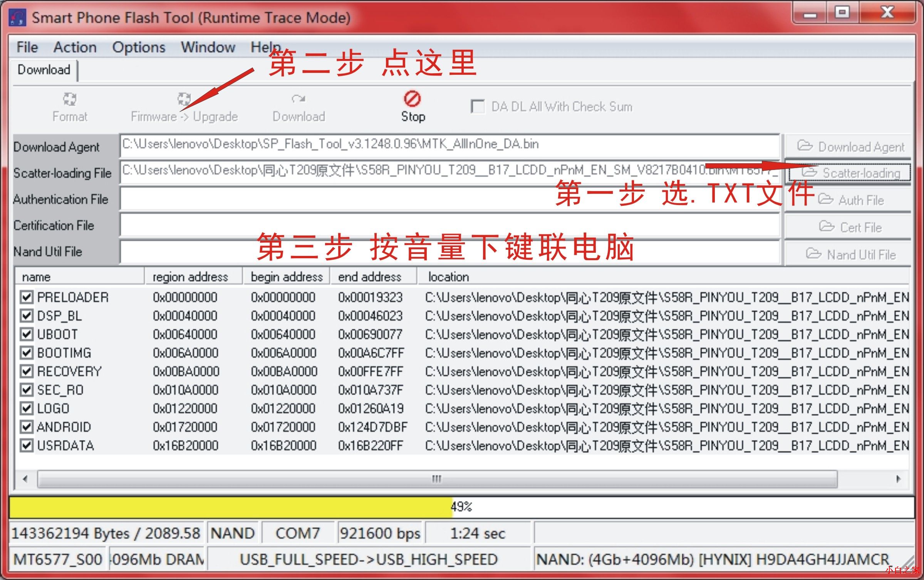Click USB_FULL_SPEED->USB_HIGH_SPEED status text

pyautogui.click(x=369, y=559)
